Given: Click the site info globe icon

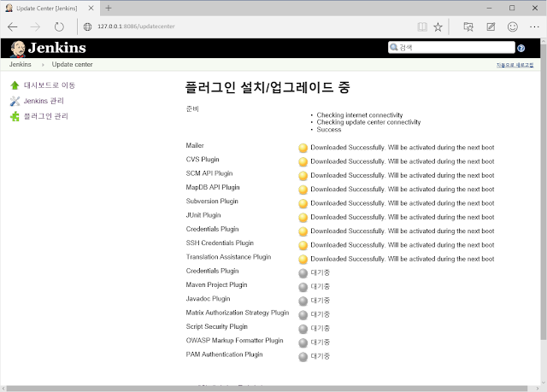Looking at the screenshot, I should (x=87, y=26).
